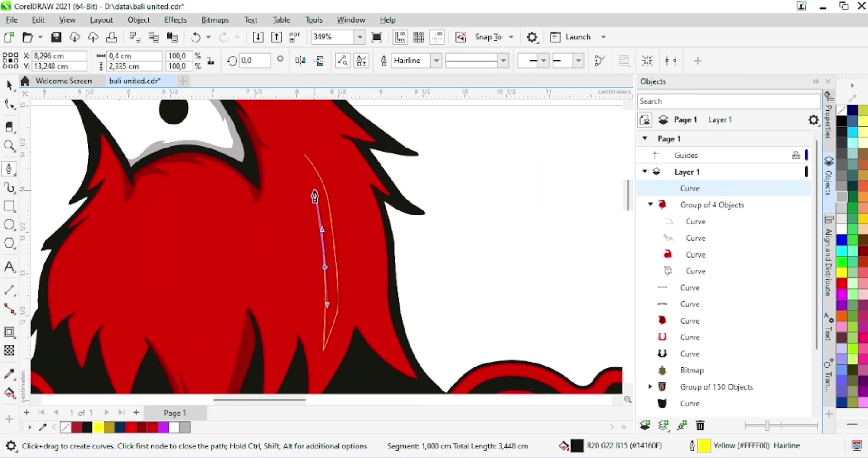Image resolution: width=868 pixels, height=458 pixels.
Task: Click the Undo arrow icon
Action: point(196,37)
